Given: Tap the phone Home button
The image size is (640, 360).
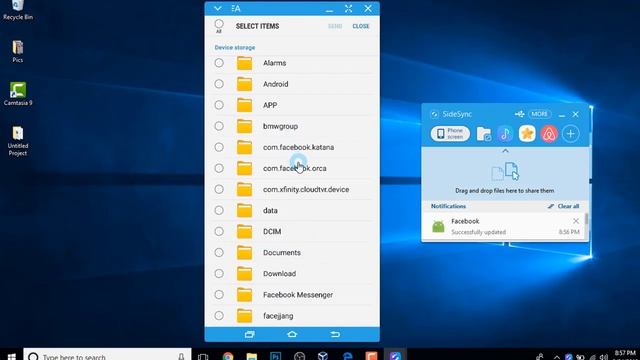Looking at the screenshot, I should click(292, 334).
